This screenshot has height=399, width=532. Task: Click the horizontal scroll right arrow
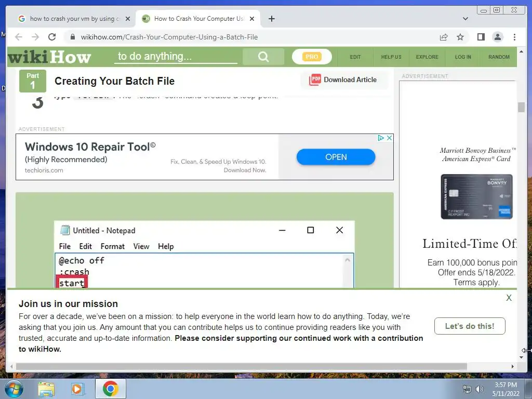point(512,366)
